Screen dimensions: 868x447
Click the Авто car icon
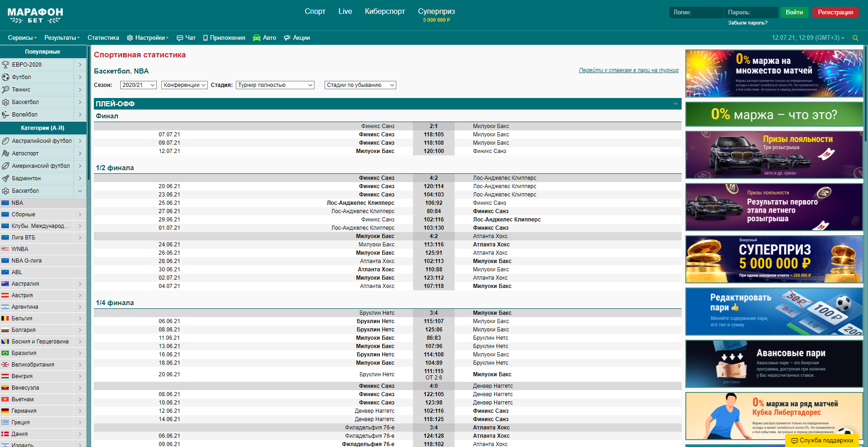click(257, 38)
